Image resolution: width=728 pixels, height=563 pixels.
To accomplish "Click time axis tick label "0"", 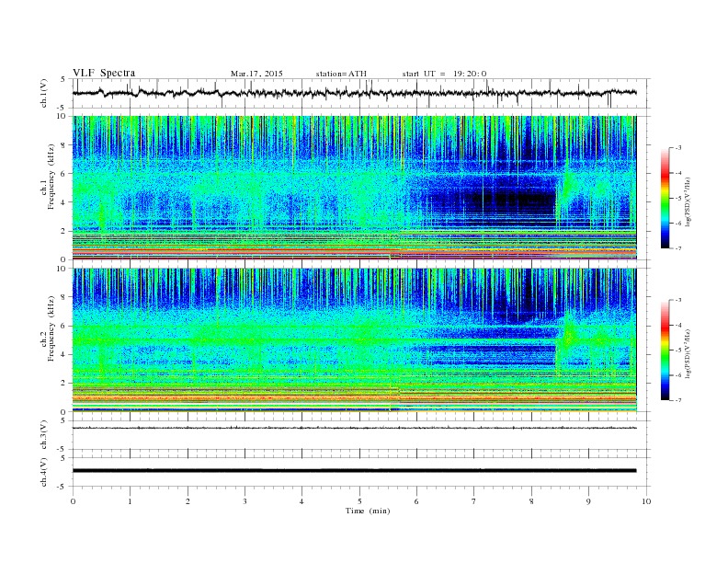I will click(x=73, y=501).
